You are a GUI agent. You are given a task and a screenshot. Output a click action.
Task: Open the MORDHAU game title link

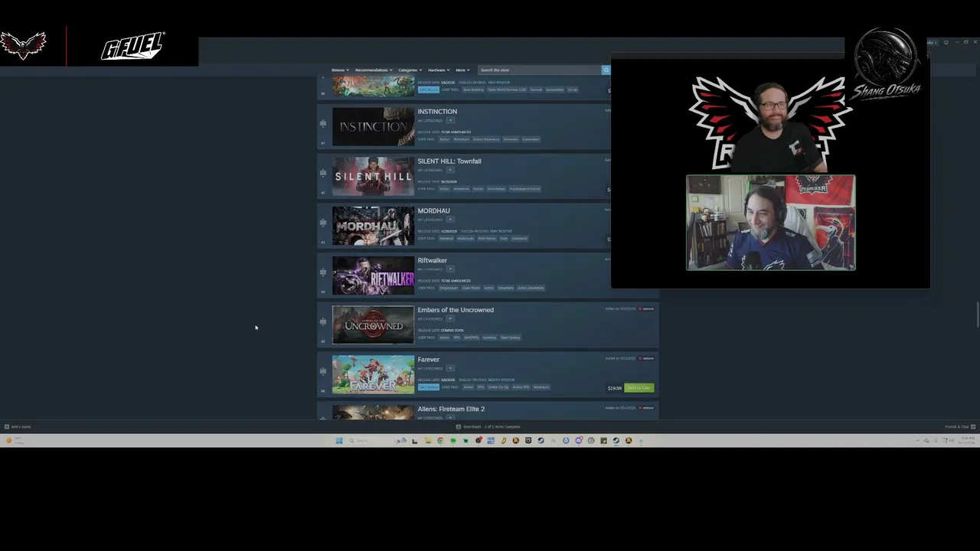[x=433, y=211]
